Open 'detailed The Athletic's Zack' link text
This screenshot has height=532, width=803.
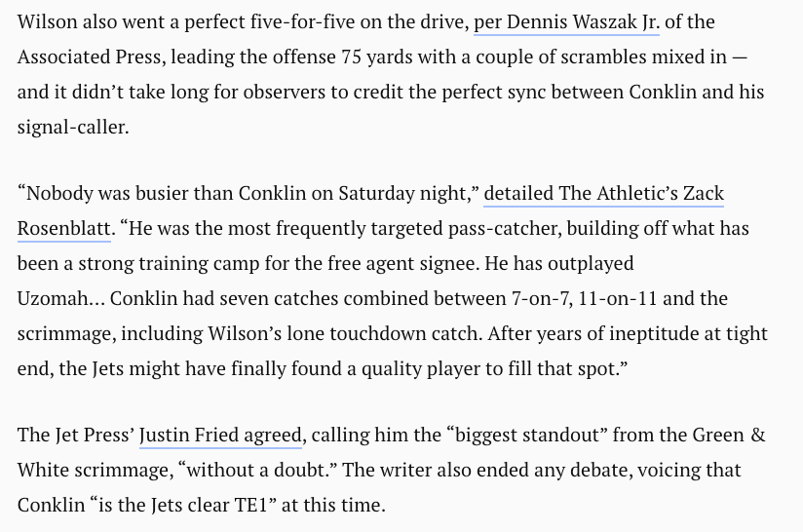point(604,194)
